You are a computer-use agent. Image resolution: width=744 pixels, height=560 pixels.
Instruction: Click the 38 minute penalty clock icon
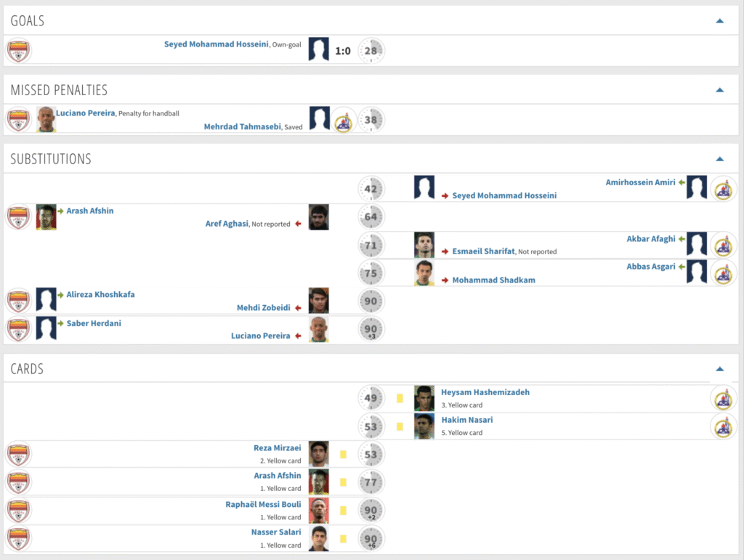[x=371, y=120]
